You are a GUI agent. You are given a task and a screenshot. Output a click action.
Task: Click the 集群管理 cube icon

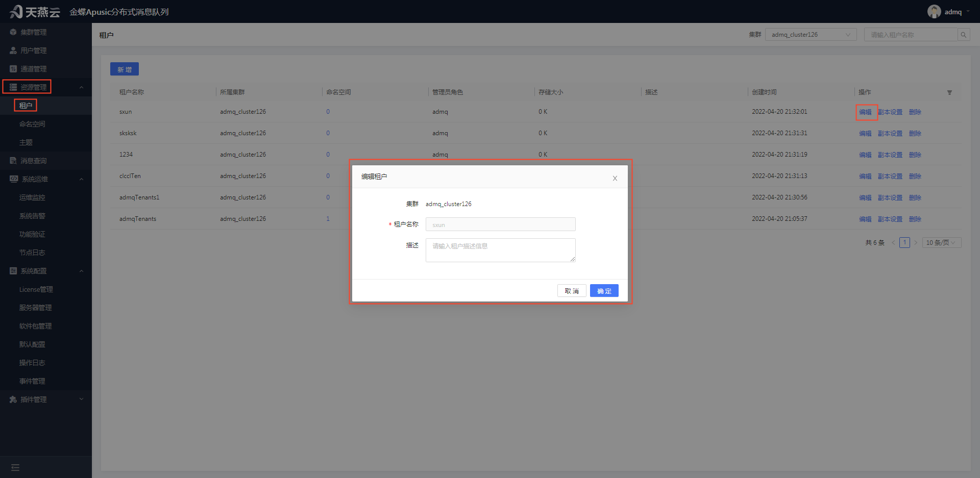13,32
